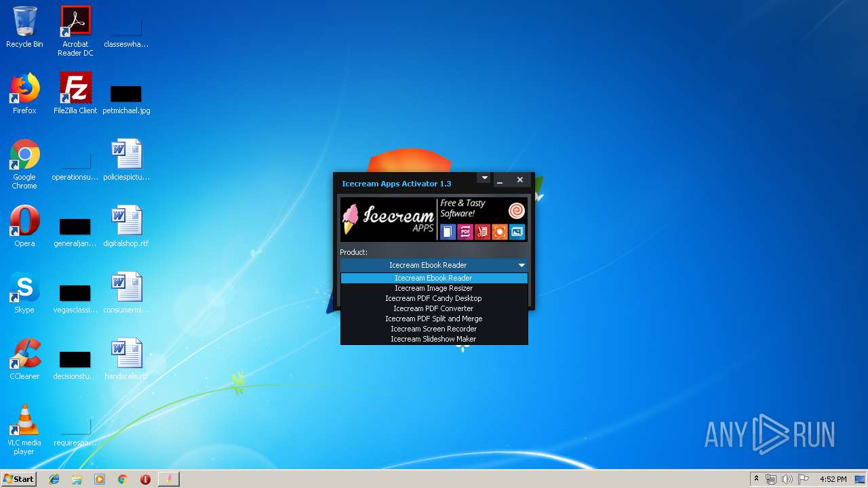Select the generaljan... desktop file

click(75, 232)
